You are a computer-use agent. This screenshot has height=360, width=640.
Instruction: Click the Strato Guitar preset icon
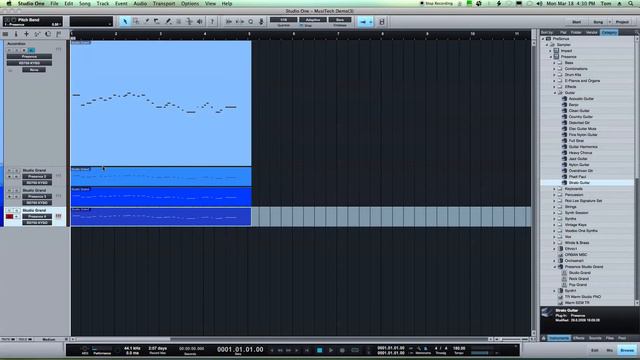click(564, 183)
